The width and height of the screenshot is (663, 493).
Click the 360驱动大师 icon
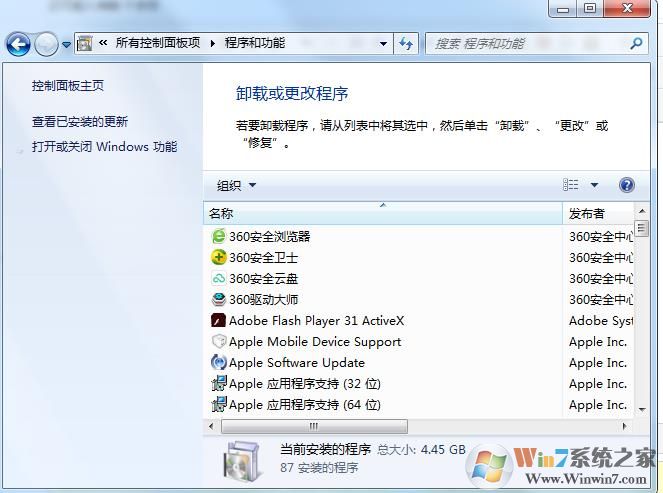coord(219,299)
